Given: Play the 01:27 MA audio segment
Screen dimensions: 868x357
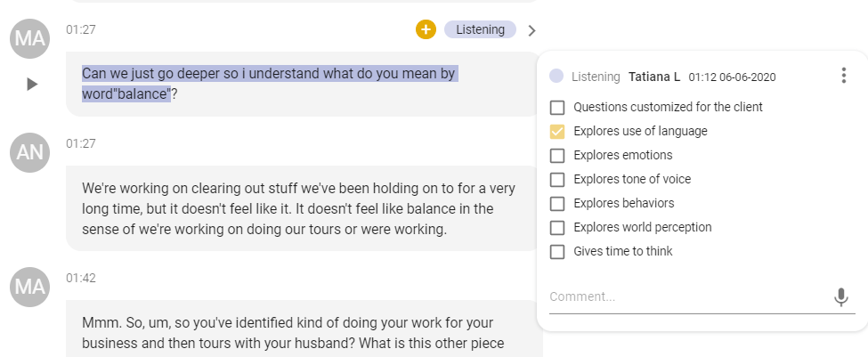Looking at the screenshot, I should [x=32, y=84].
